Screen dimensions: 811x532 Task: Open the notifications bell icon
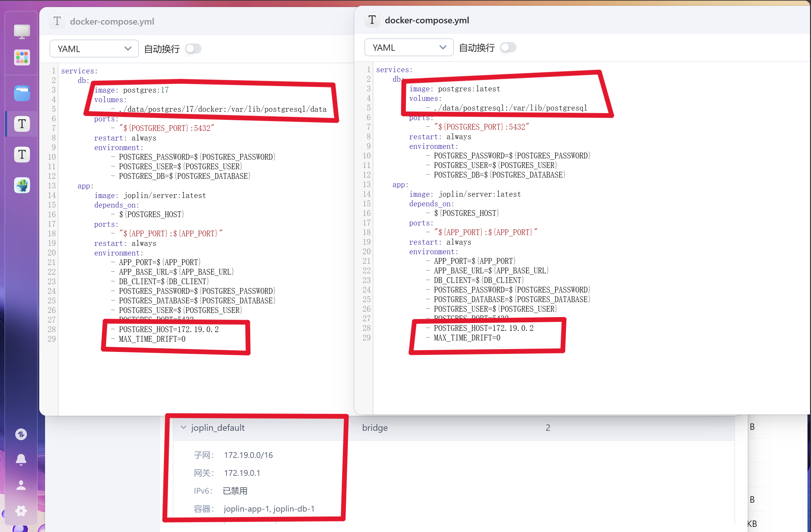pyautogui.click(x=21, y=460)
